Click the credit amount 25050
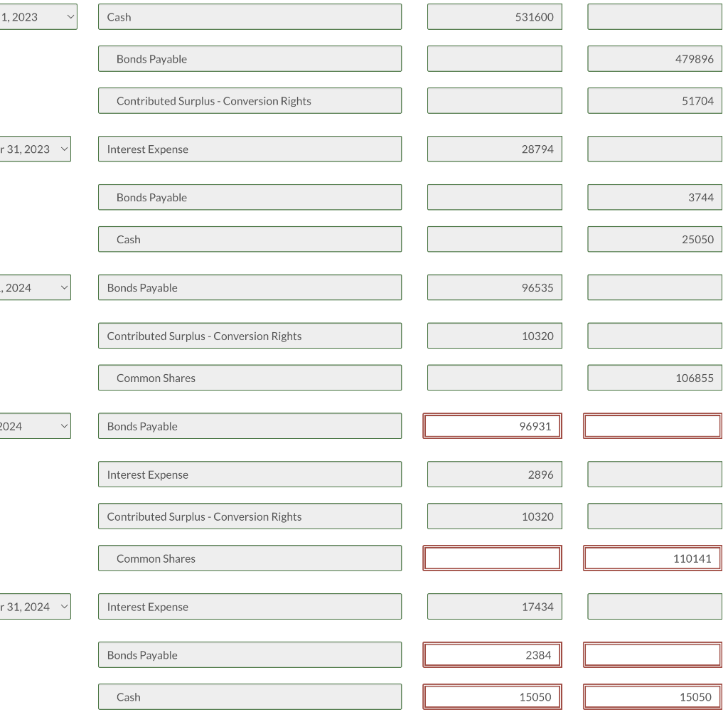The image size is (728, 722). pos(655,239)
